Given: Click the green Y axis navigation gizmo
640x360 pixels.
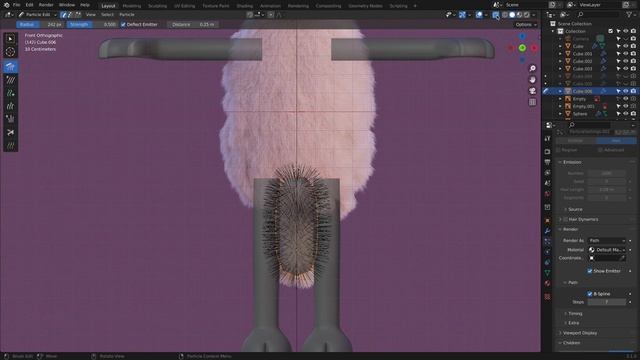Looking at the screenshot, I should (x=522, y=48).
